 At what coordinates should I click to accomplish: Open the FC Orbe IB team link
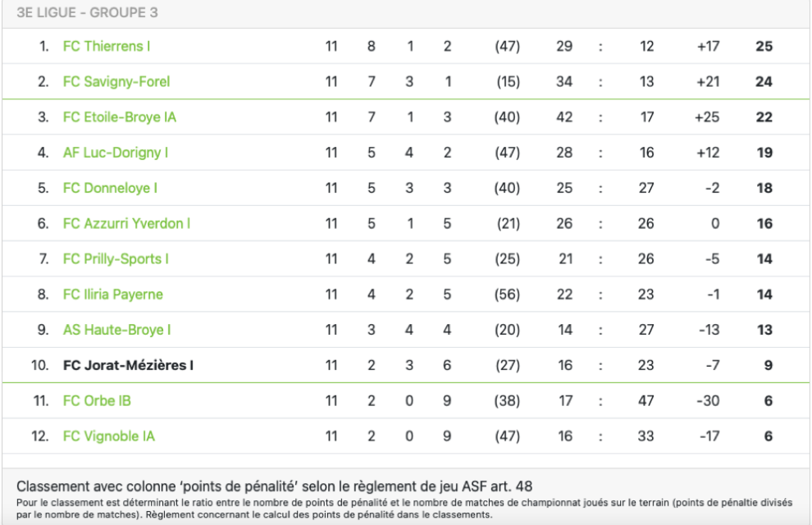[97, 401]
